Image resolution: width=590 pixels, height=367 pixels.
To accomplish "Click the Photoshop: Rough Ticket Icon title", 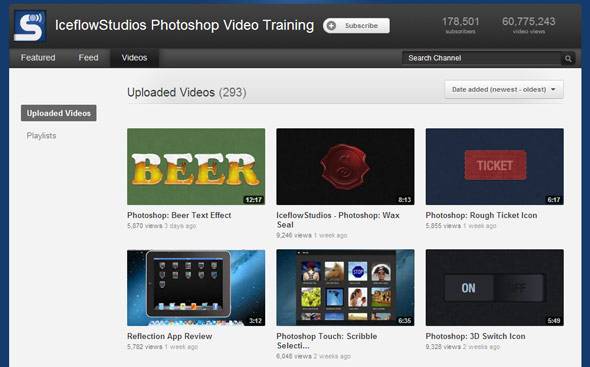I will [x=481, y=215].
